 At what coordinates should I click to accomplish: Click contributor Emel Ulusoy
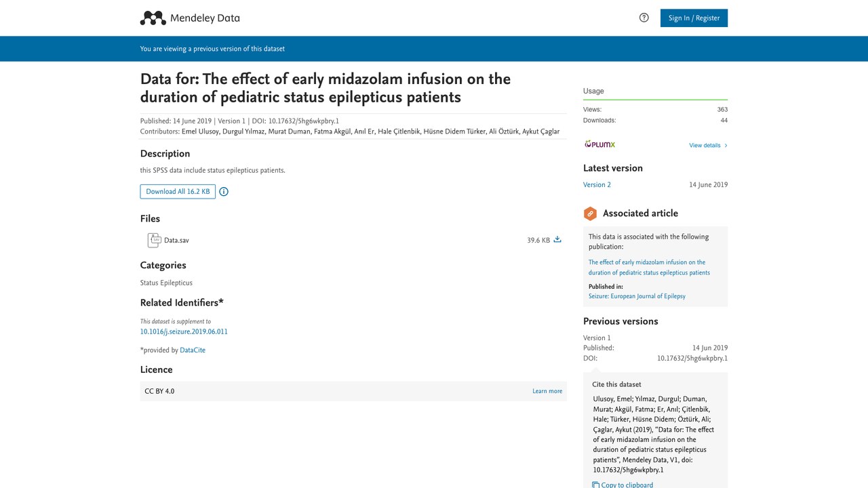tap(199, 131)
